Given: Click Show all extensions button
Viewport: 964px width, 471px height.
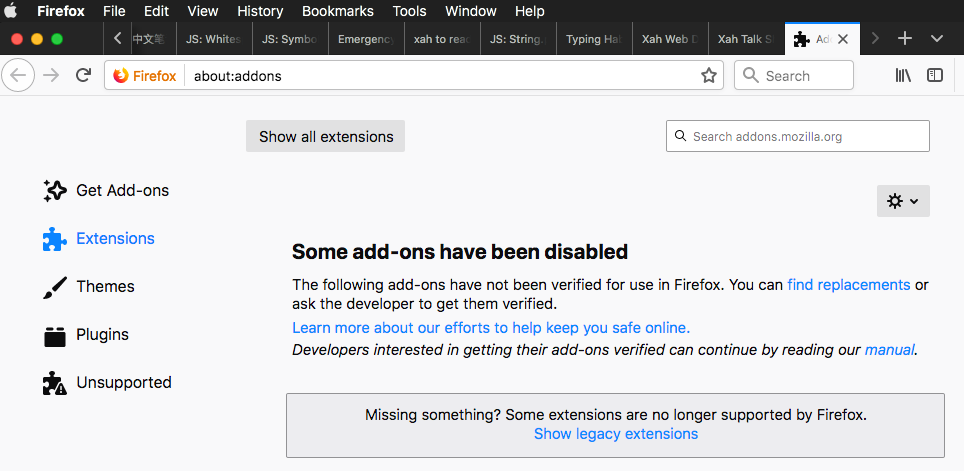Looking at the screenshot, I should coord(325,137).
